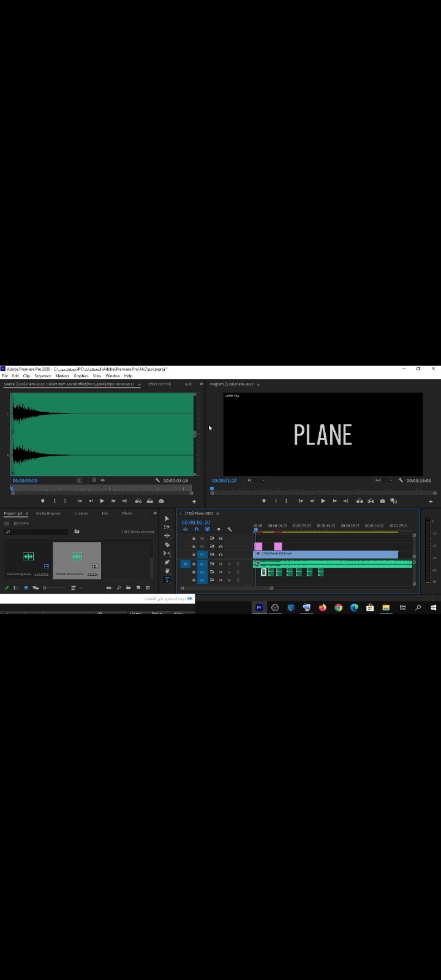Click Export Frame camera in Program monitor

(x=383, y=501)
